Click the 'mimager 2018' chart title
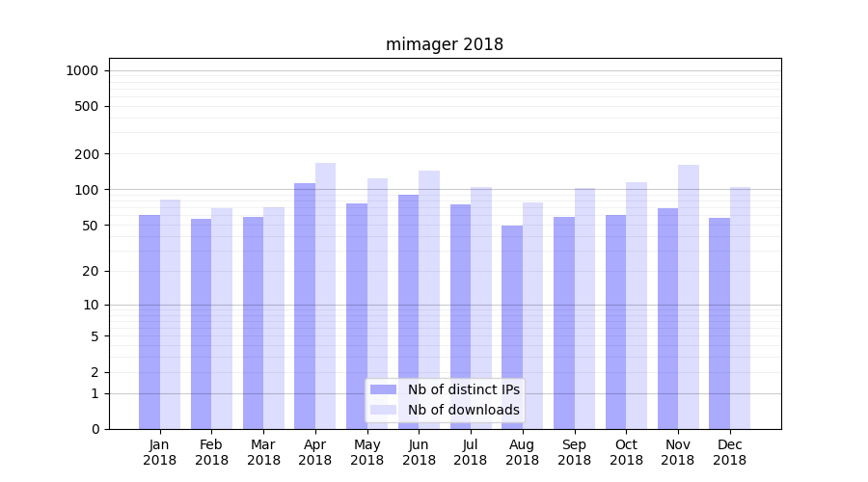The image size is (868, 482). coord(445,44)
